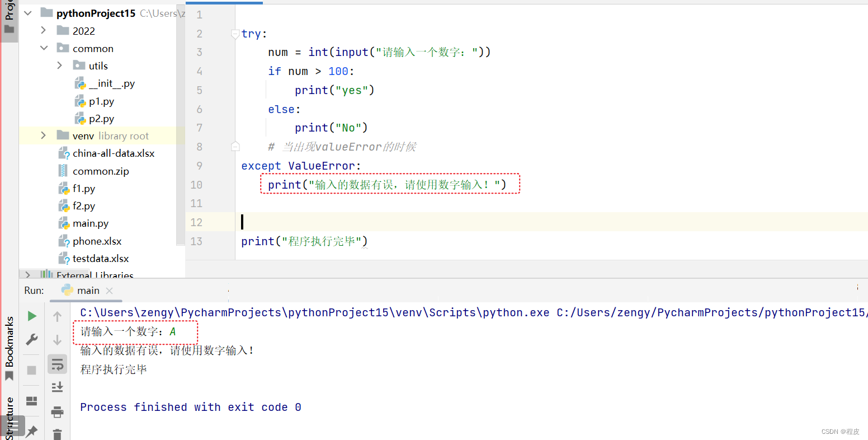
Task: Click the print("yes") statement
Action: [334, 90]
